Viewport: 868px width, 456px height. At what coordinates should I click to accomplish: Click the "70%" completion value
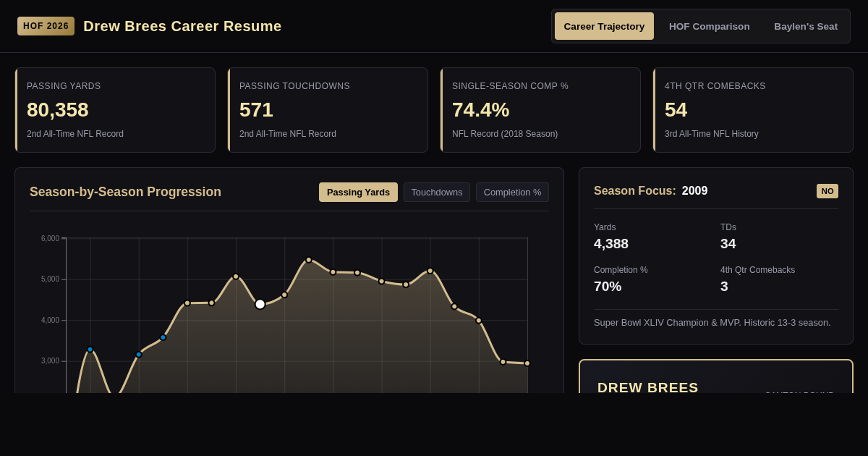point(608,287)
